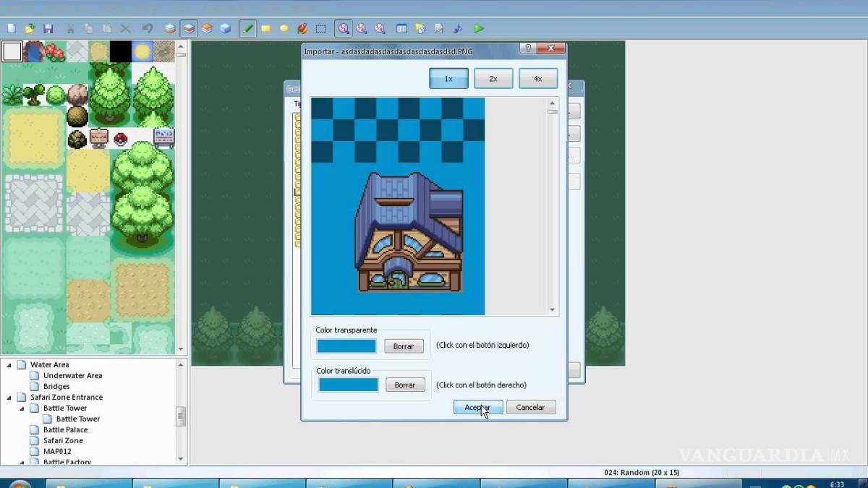Screen dimensions: 868x488
Task: Click the Save project icon
Action: (48, 29)
